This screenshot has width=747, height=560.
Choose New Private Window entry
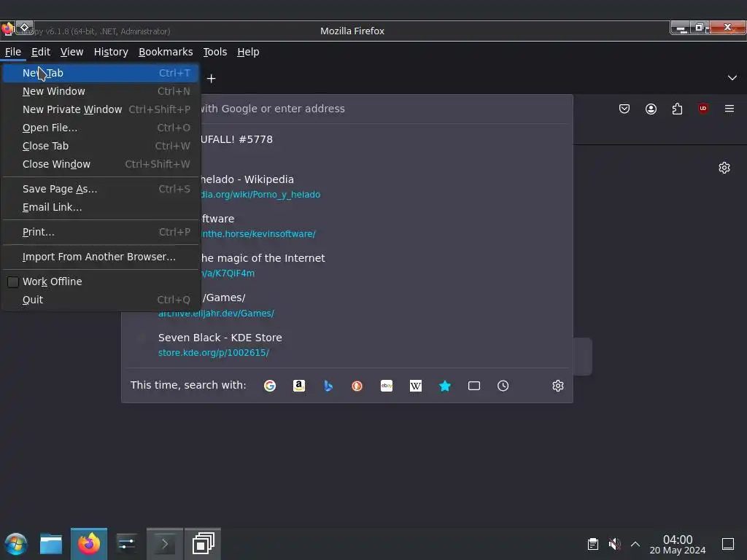pyautogui.click(x=101, y=109)
